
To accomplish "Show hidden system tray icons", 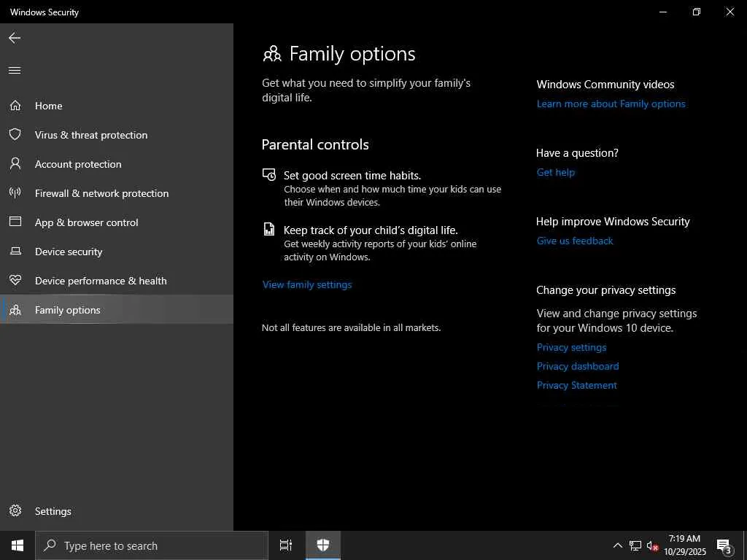I will (617, 545).
